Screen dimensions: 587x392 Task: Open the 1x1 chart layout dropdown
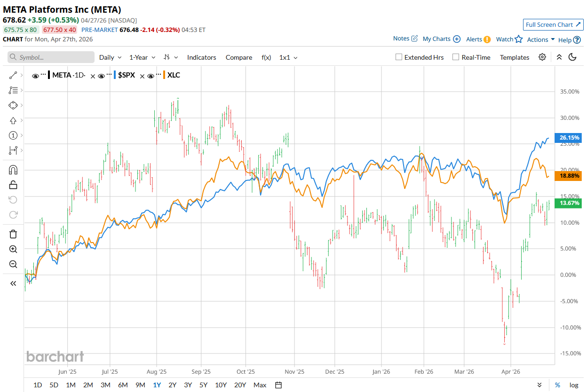288,57
